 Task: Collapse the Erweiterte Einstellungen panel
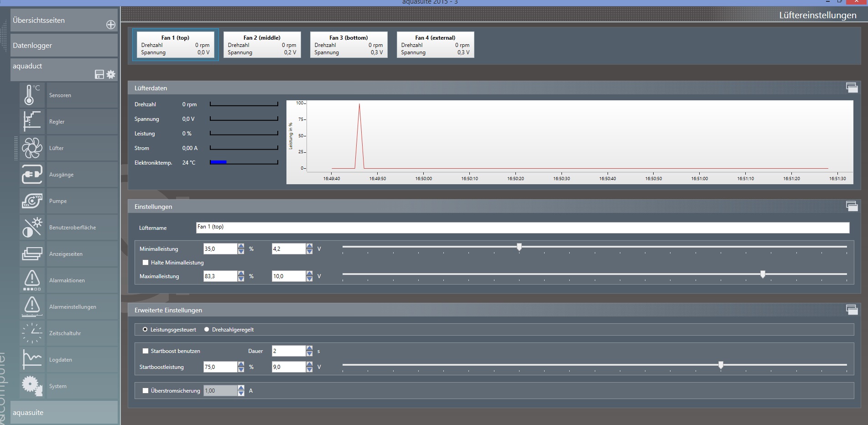852,310
